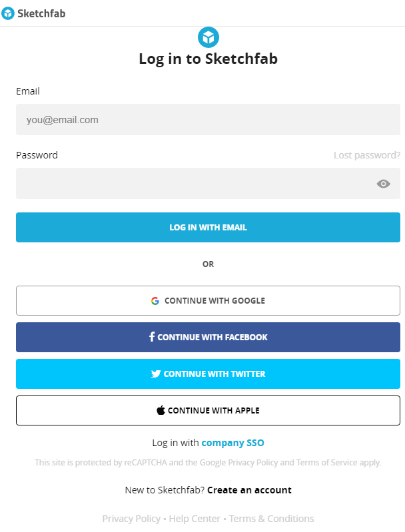Click the Google G icon
The width and height of the screenshot is (405, 532).
click(155, 301)
